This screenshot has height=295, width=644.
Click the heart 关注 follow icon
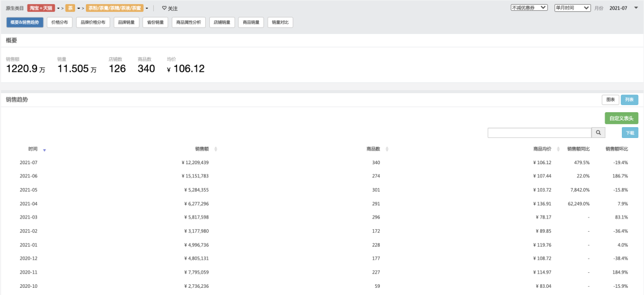pyautogui.click(x=164, y=8)
